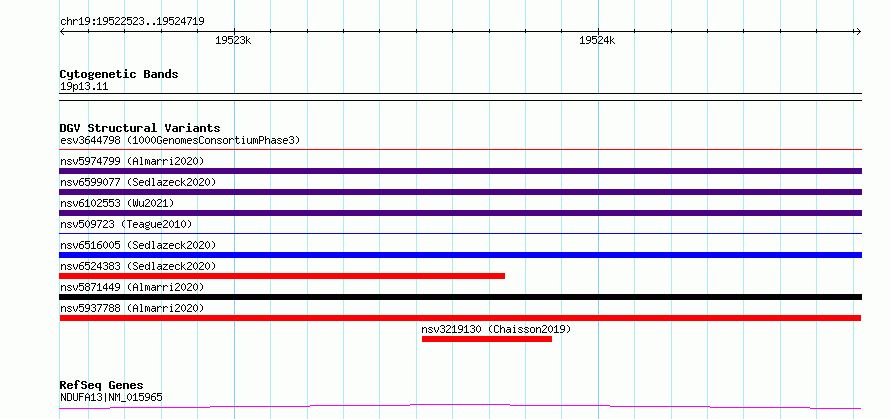Open the nsv5974799 (Almarri2020) label
890x419 pixels.
(132, 161)
